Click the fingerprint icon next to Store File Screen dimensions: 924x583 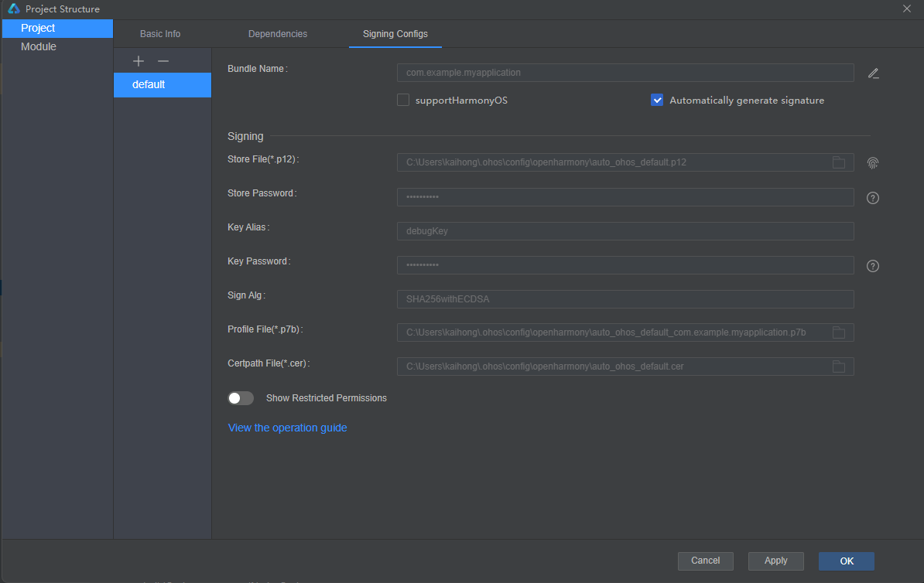click(873, 163)
